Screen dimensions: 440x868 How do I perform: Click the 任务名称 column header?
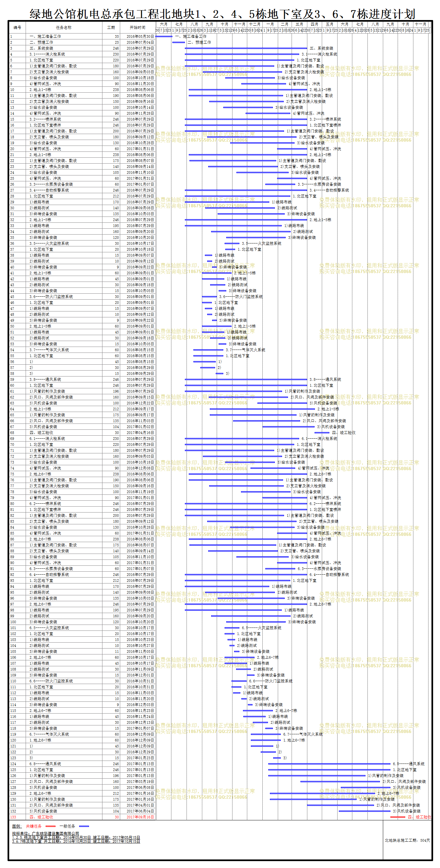64,28
